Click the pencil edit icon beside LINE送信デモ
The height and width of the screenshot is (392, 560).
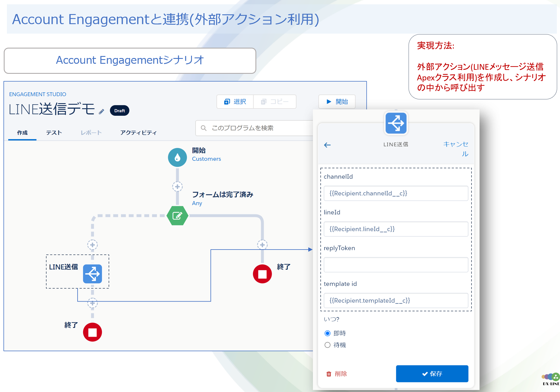[x=101, y=112]
